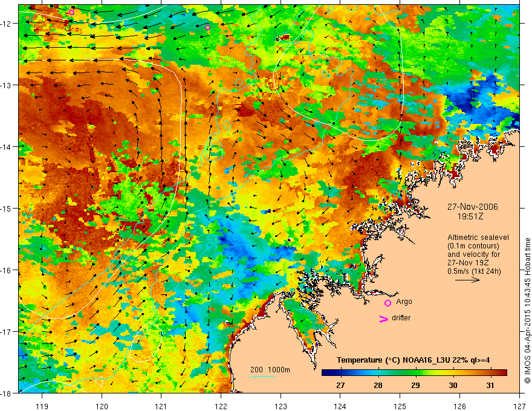Image resolution: width=532 pixels, height=411 pixels.
Task: Click the latitude -13 axis label
Action: pyautogui.click(x=6, y=85)
